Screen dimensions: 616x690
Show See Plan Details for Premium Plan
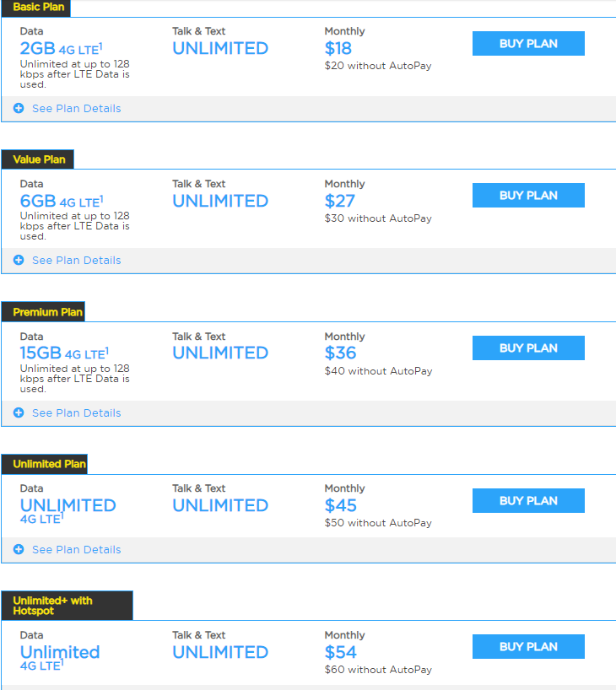[x=76, y=413]
